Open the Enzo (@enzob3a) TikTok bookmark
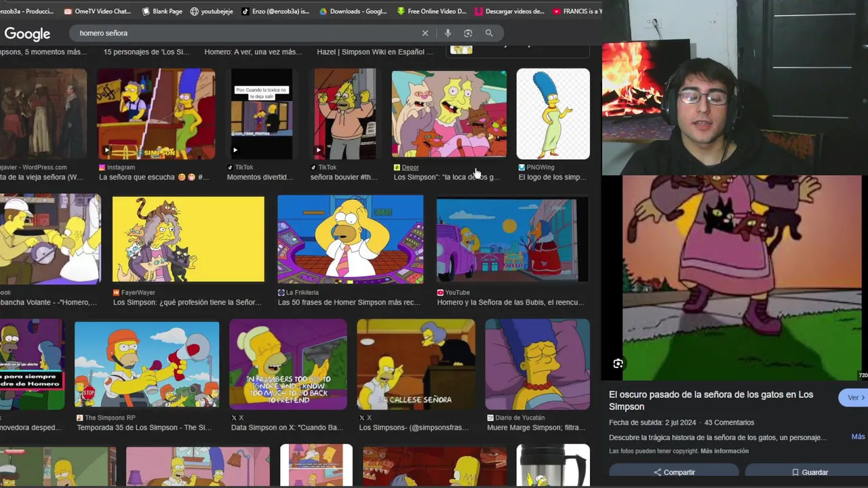This screenshot has width=868, height=488. point(275,12)
